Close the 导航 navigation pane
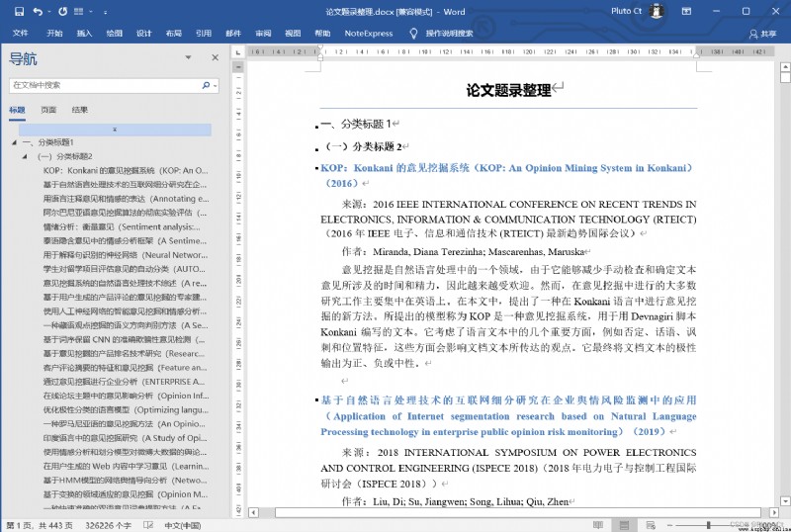The height and width of the screenshot is (532, 791). coord(215,57)
